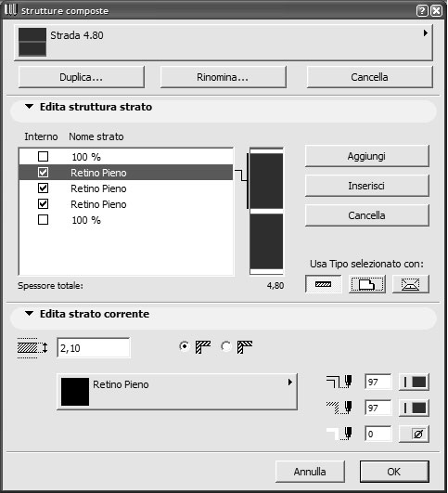Image resolution: width=448 pixels, height=493 pixels.
Task: Select the wall usage icon under Usa Tipo
Action: tap(323, 284)
